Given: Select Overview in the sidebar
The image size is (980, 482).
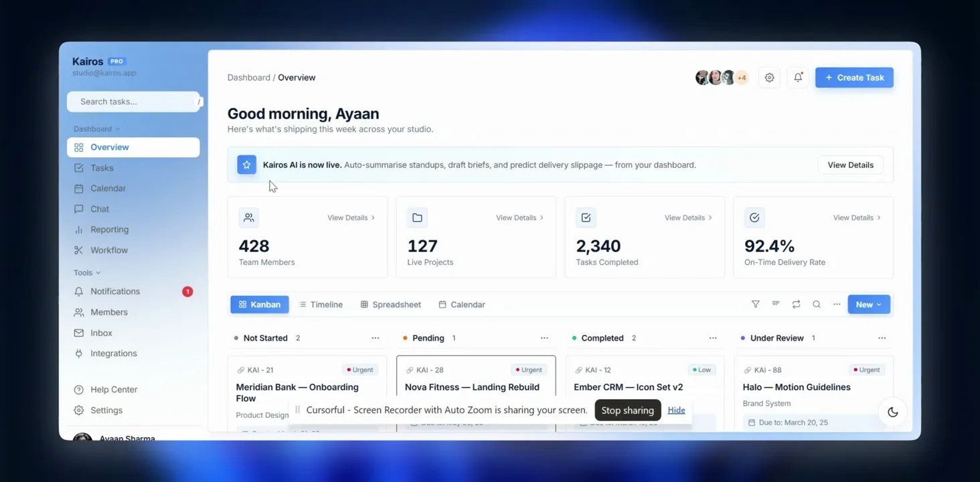Looking at the screenshot, I should (x=133, y=147).
